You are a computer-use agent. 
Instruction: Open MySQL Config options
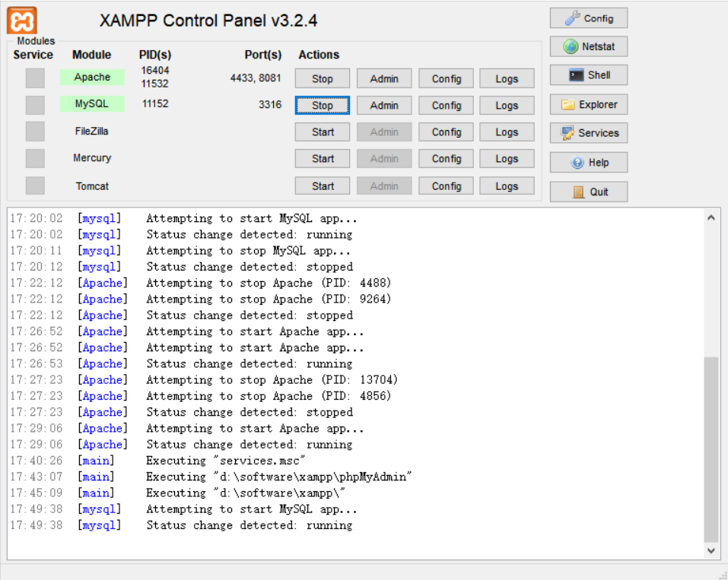point(447,106)
